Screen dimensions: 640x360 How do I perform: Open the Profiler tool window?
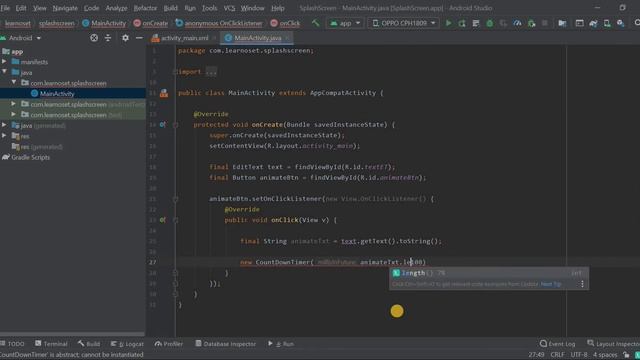(169, 344)
